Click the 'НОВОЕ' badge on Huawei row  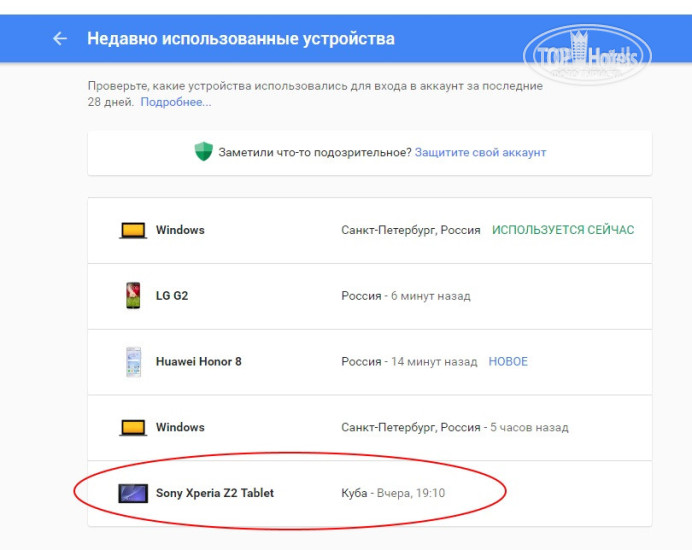pos(508,362)
